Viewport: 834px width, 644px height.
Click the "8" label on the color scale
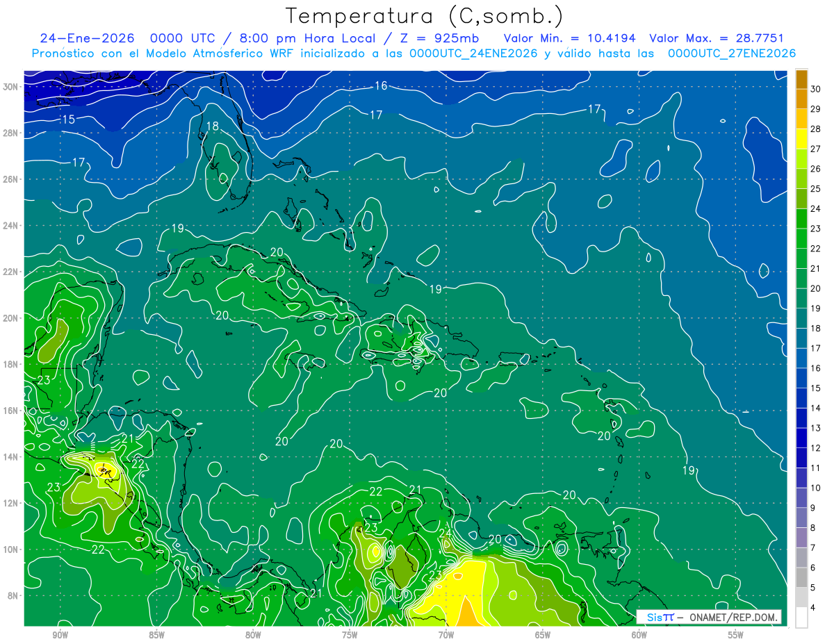tap(813, 528)
